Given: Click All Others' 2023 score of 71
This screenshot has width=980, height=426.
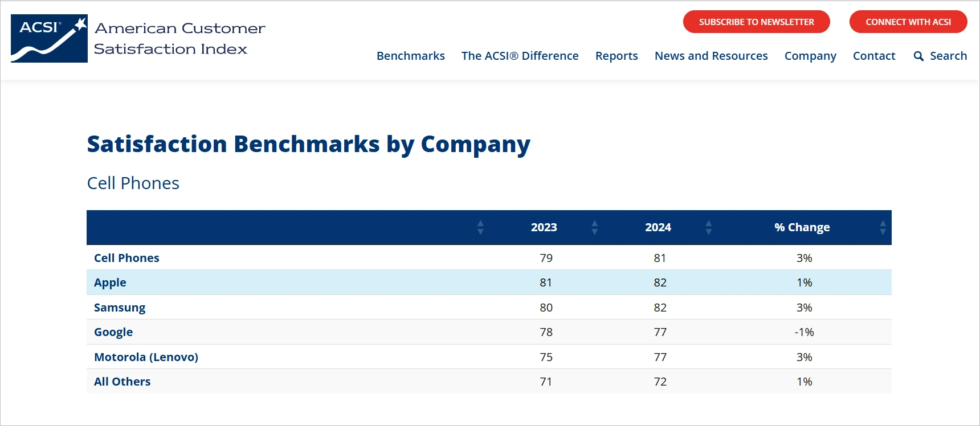Looking at the screenshot, I should pyautogui.click(x=546, y=382).
